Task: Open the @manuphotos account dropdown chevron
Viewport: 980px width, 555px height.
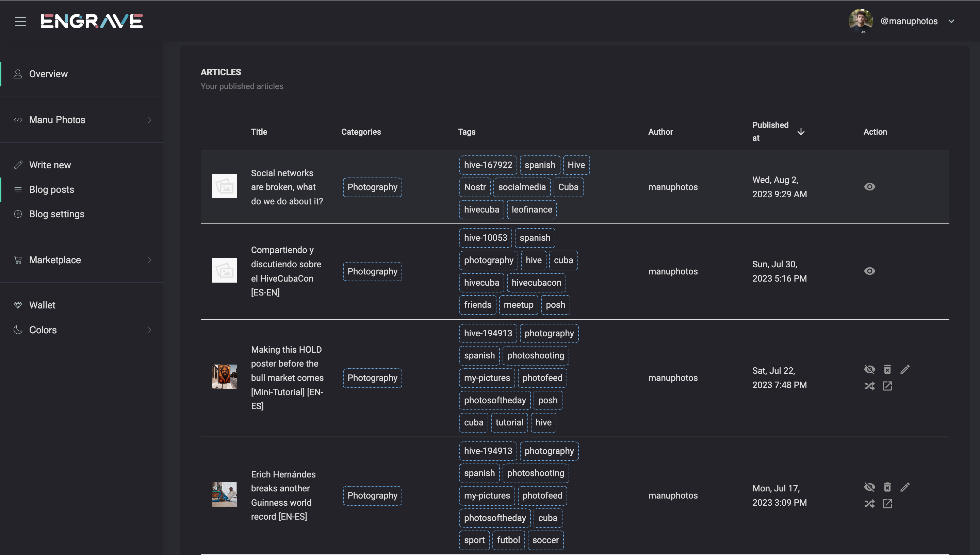Action: (951, 21)
